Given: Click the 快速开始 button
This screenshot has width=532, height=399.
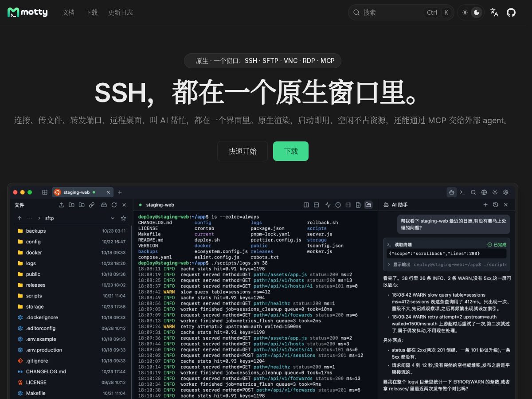Looking at the screenshot, I should click(243, 151).
